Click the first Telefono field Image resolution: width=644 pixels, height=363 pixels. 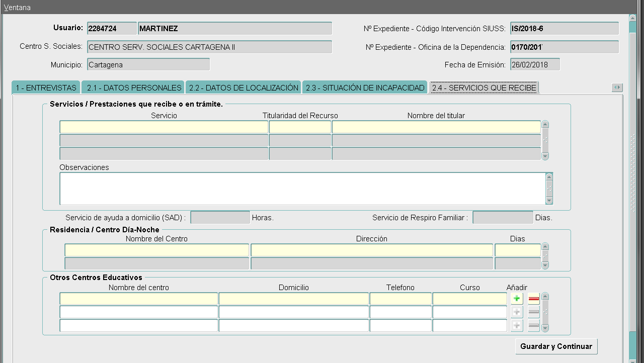point(400,299)
